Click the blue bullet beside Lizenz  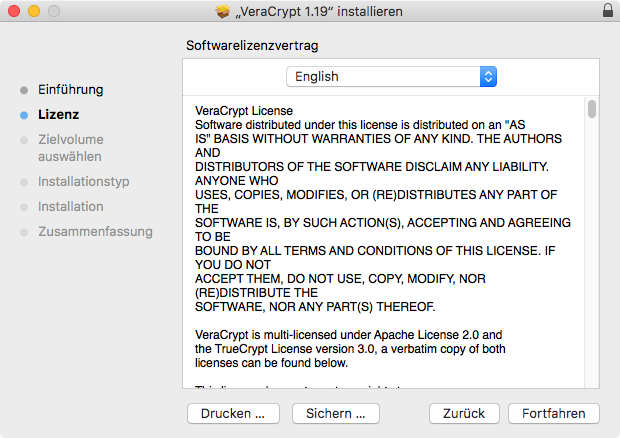click(x=24, y=115)
